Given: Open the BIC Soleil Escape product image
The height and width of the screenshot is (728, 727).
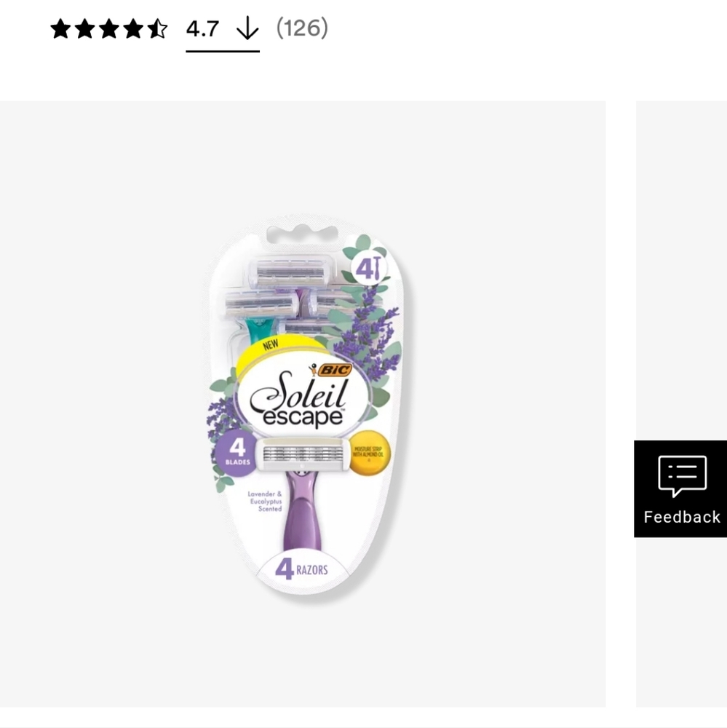Looking at the screenshot, I should coord(303,404).
